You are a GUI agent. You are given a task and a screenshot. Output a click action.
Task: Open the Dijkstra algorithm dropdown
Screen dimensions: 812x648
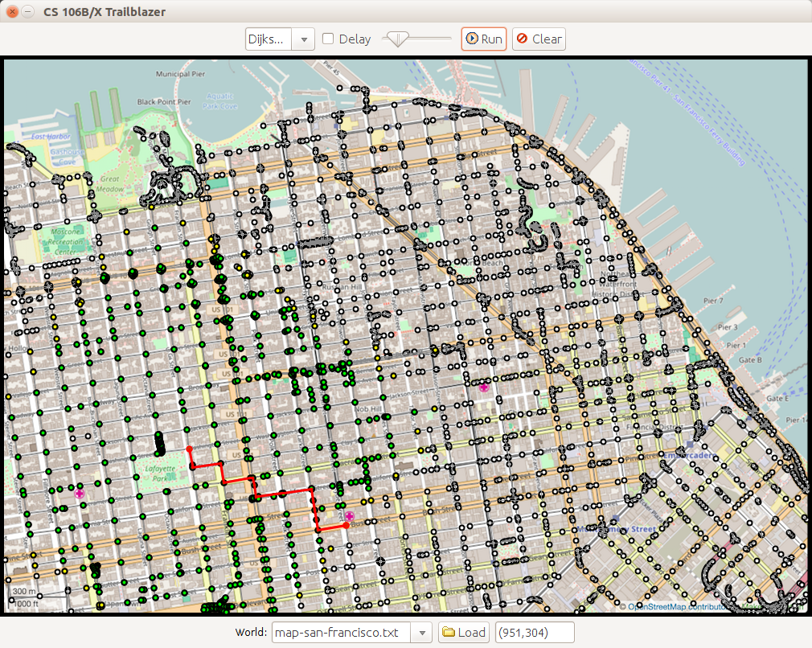pyautogui.click(x=303, y=39)
